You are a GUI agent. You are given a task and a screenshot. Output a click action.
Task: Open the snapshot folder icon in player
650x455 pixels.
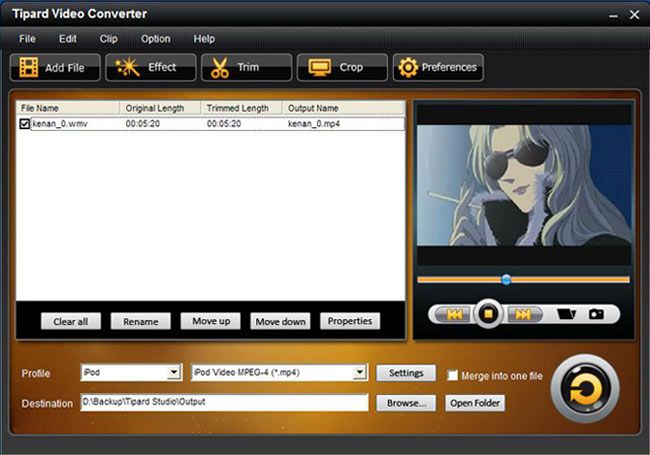[x=566, y=314]
